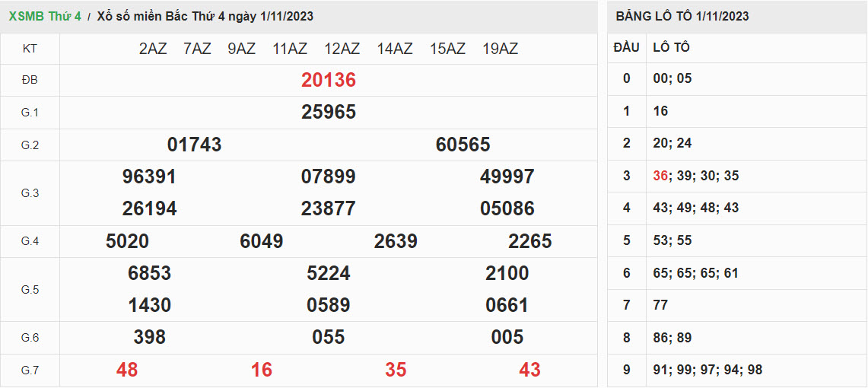The width and height of the screenshot is (868, 388).
Task: Click the red G.7 number 48
Action: click(127, 370)
